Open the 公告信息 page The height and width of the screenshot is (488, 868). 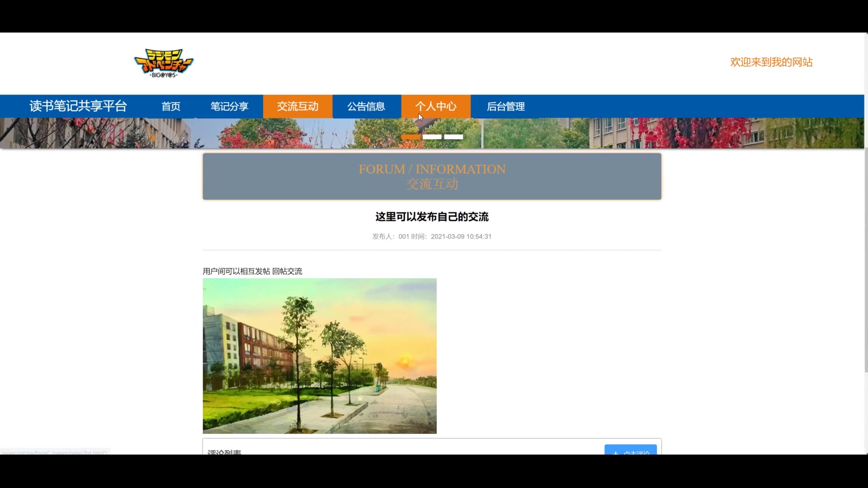[x=366, y=107]
